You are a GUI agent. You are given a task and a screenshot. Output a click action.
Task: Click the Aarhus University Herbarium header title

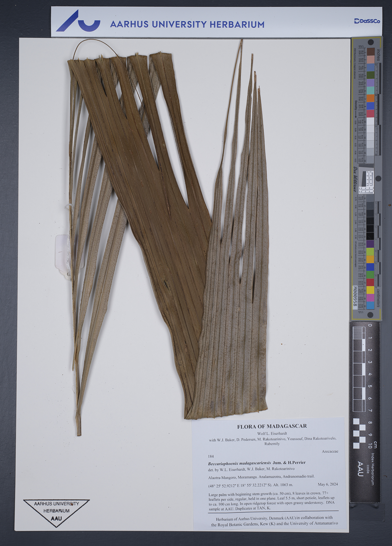click(187, 24)
